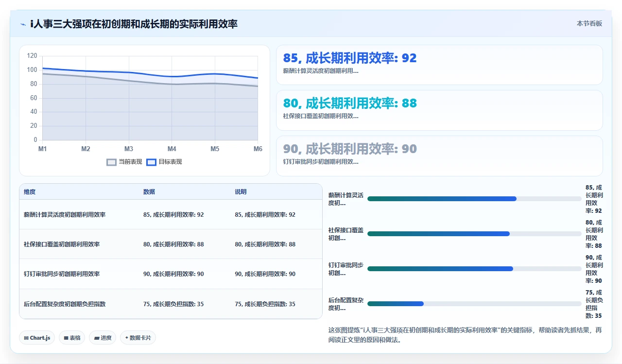The image size is (622, 364).
Task: Select table row 钉钉审批同步初创期利用效率
Action: [171, 274]
